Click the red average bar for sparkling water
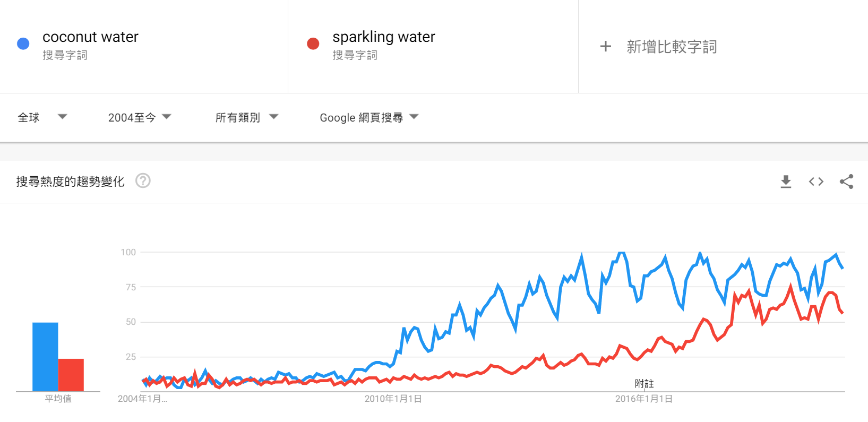Image resolution: width=868 pixels, height=422 pixels. 71,375
